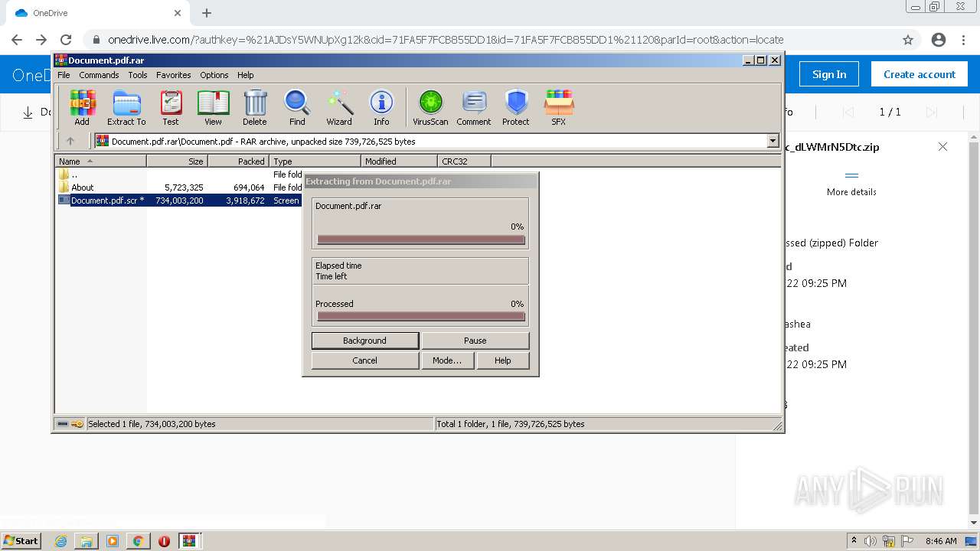The height and width of the screenshot is (551, 980).
Task: Open WinRAR Help menu
Action: (245, 75)
